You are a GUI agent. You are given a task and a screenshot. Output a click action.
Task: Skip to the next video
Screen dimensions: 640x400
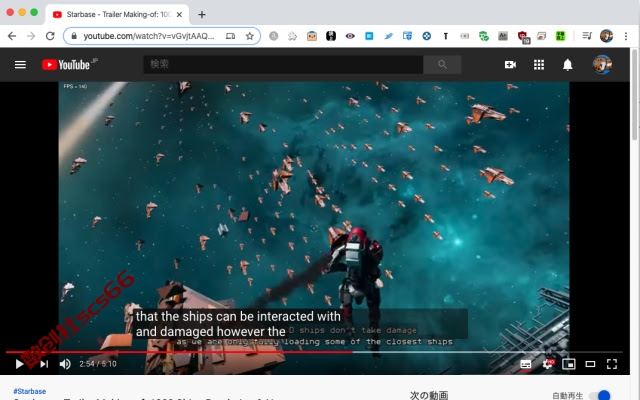44,364
